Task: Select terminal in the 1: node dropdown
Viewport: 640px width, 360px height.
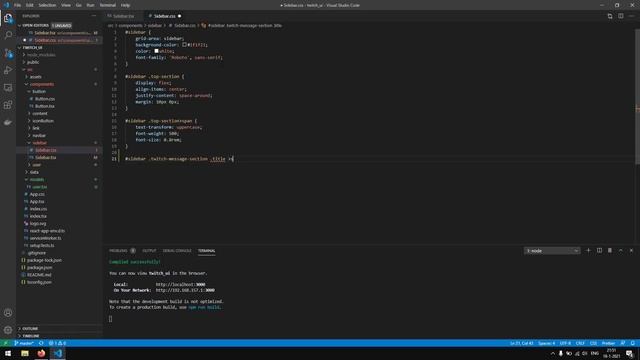Action: [552, 251]
